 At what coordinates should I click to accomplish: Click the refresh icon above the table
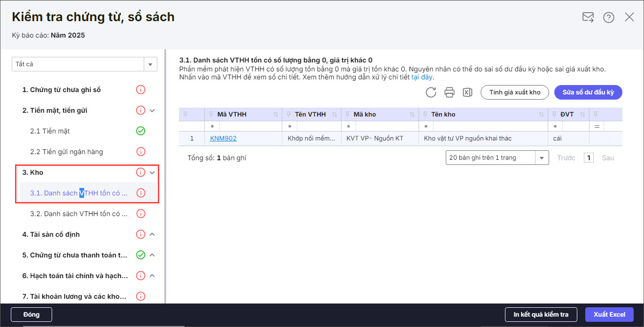point(431,92)
